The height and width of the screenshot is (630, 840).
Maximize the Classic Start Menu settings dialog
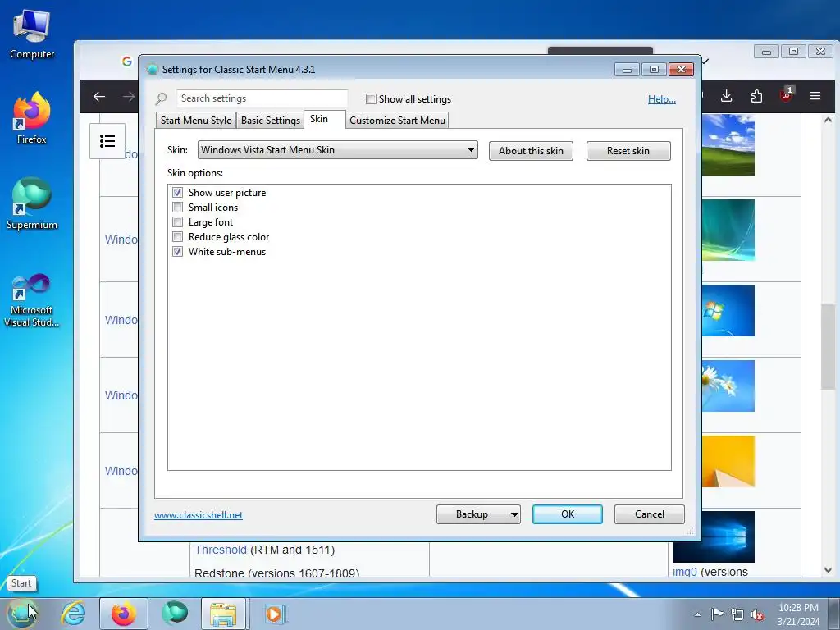click(x=654, y=70)
